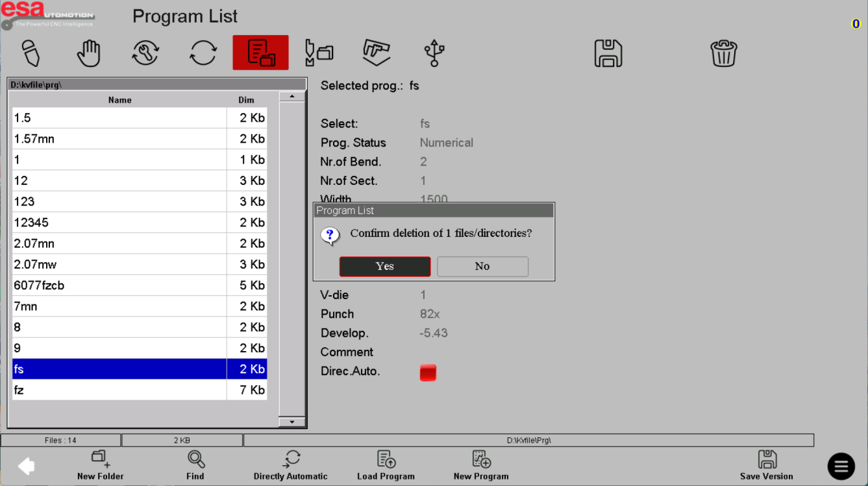Select the manual mode hand icon
The width and height of the screenshot is (868, 486).
[x=88, y=53]
